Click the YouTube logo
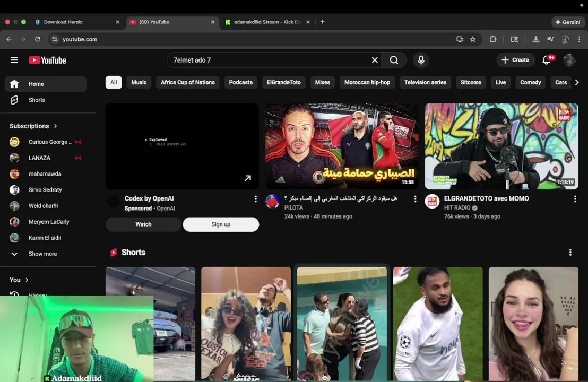 pos(47,60)
